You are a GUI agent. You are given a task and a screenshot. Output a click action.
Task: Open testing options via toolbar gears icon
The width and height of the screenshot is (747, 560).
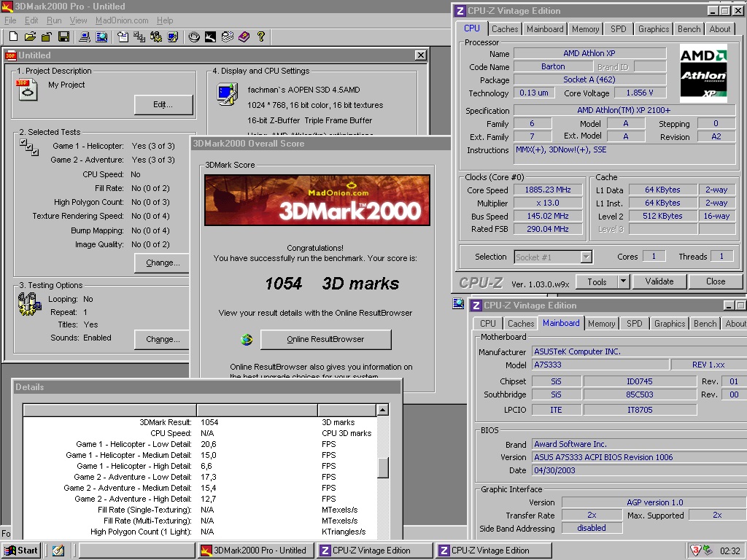pos(156,36)
